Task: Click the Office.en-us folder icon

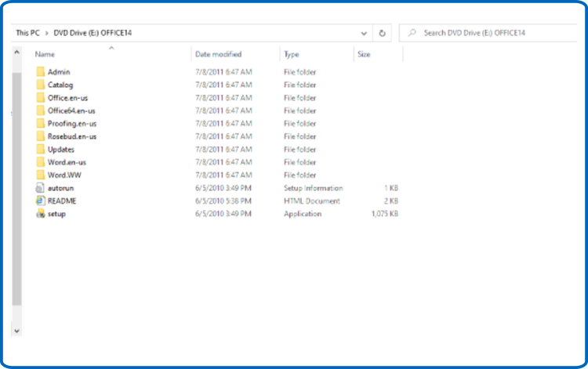Action: pyautogui.click(x=41, y=97)
